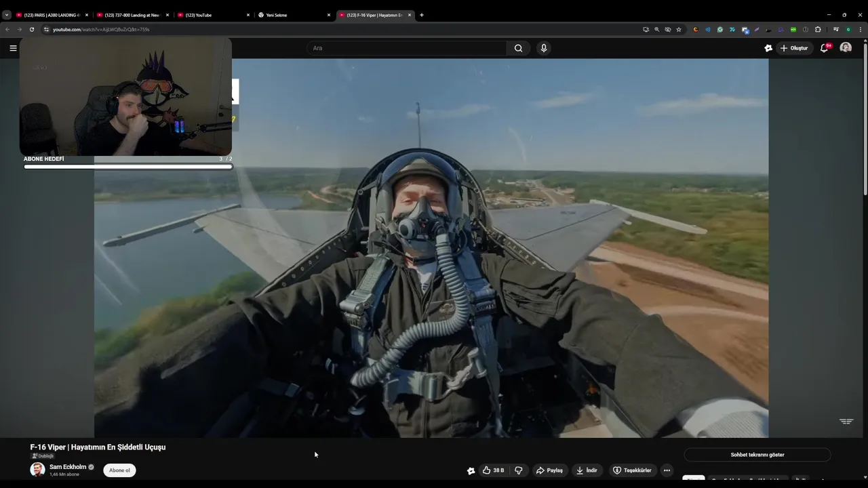Open the purple feather extension icon

click(x=756, y=29)
